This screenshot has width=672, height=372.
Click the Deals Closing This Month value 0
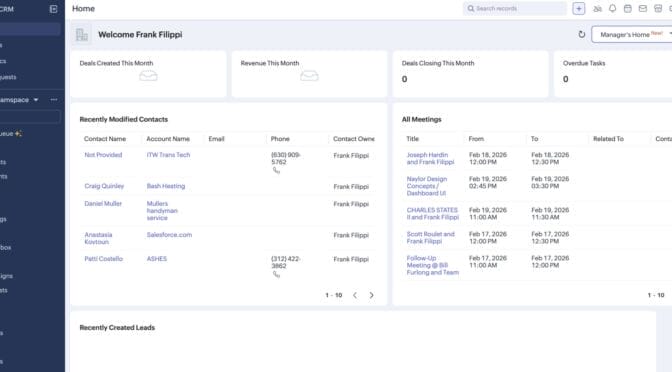tap(404, 79)
